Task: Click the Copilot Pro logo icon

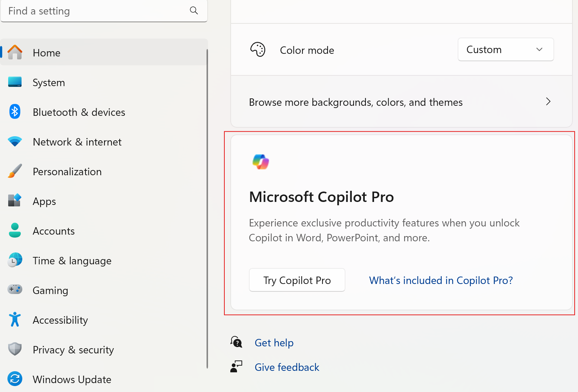Action: (261, 162)
